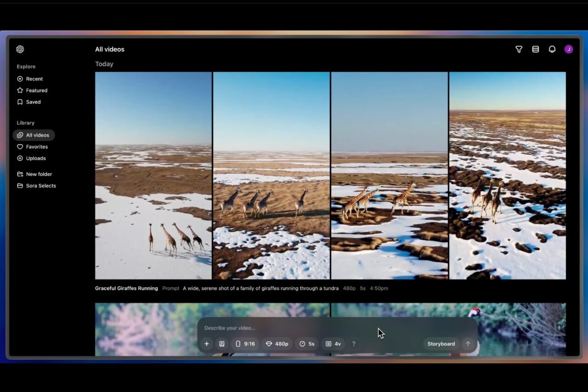The width and height of the screenshot is (588, 392).
Task: Click the Describe your video input field
Action: coord(338,328)
